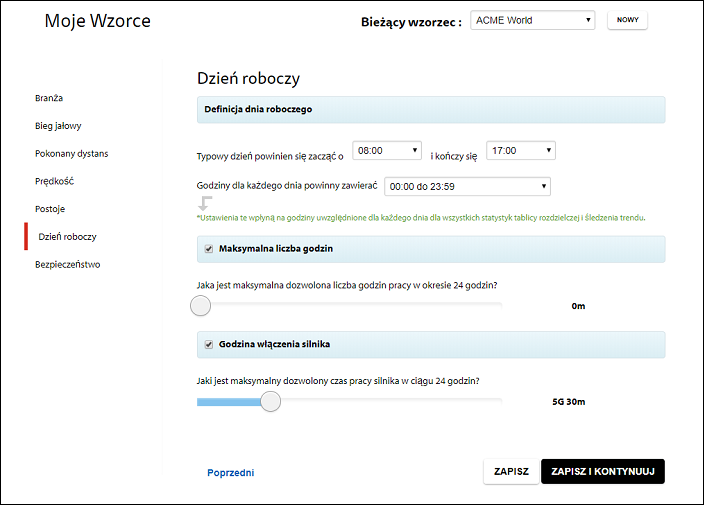The width and height of the screenshot is (705, 506).
Task: Click ZAPISZ I KONTYNUUJ button
Action: 603,471
